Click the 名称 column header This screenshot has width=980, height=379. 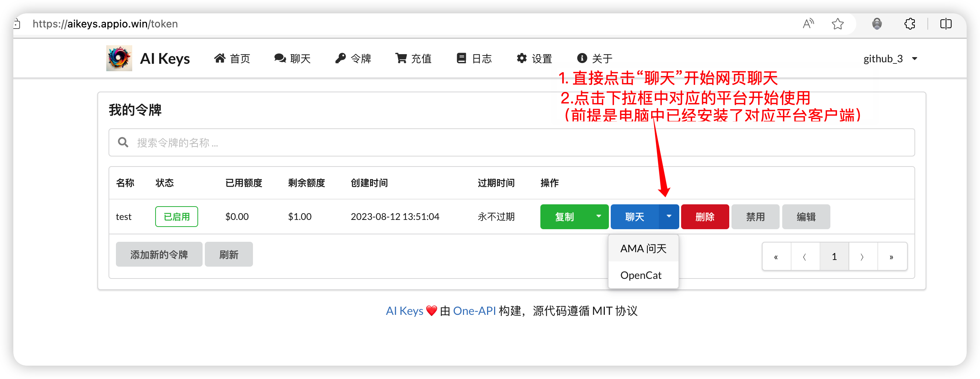[125, 183]
